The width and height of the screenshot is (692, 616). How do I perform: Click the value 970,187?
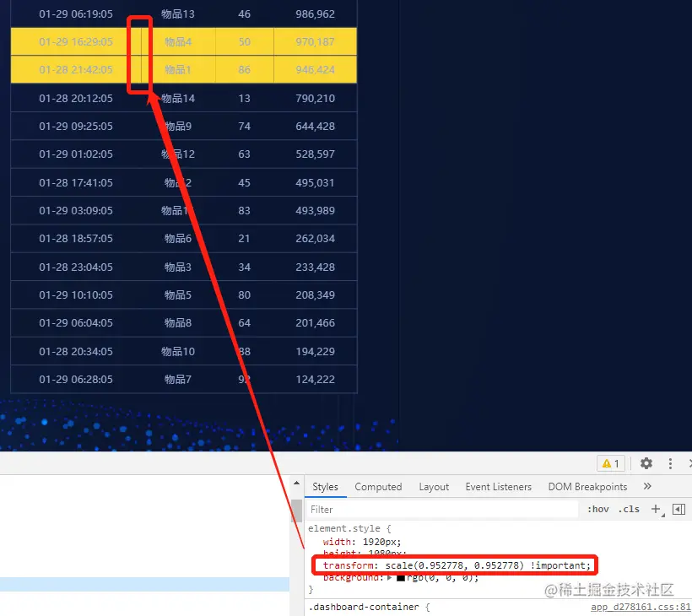pyautogui.click(x=315, y=42)
